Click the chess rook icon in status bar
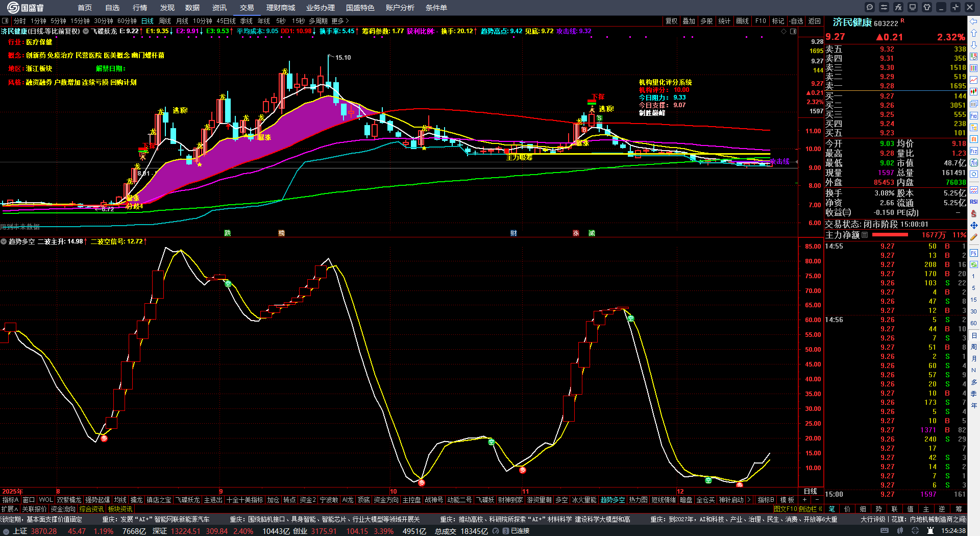 [x=930, y=531]
